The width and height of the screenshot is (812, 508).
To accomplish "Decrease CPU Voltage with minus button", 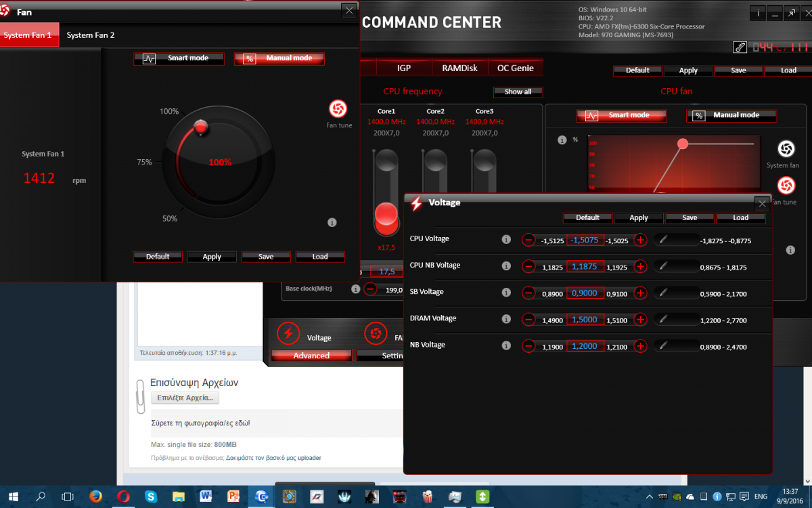I will [x=528, y=240].
